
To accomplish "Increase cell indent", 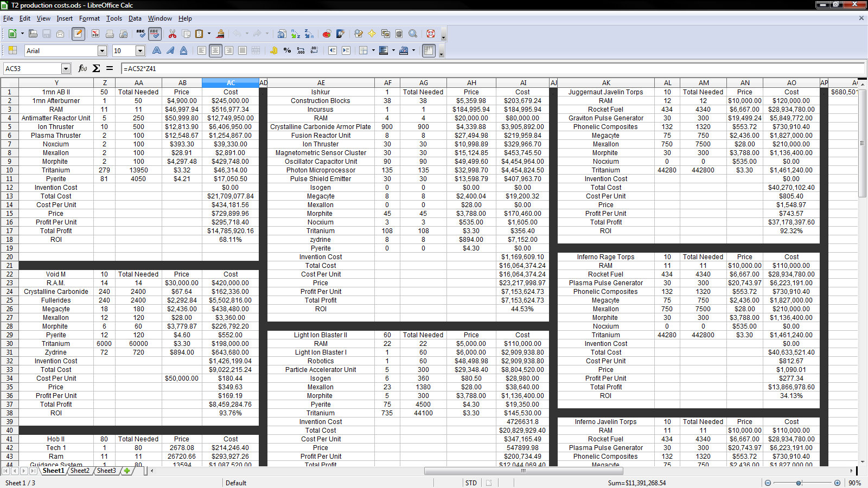I will click(x=346, y=50).
